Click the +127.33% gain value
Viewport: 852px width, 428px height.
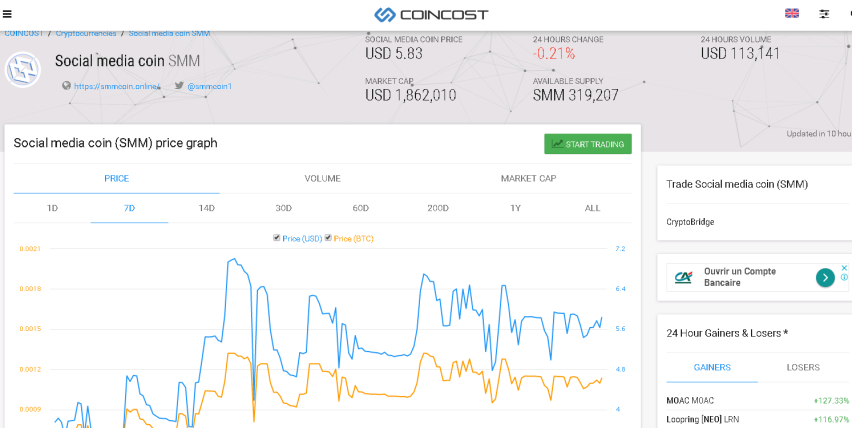pos(831,401)
